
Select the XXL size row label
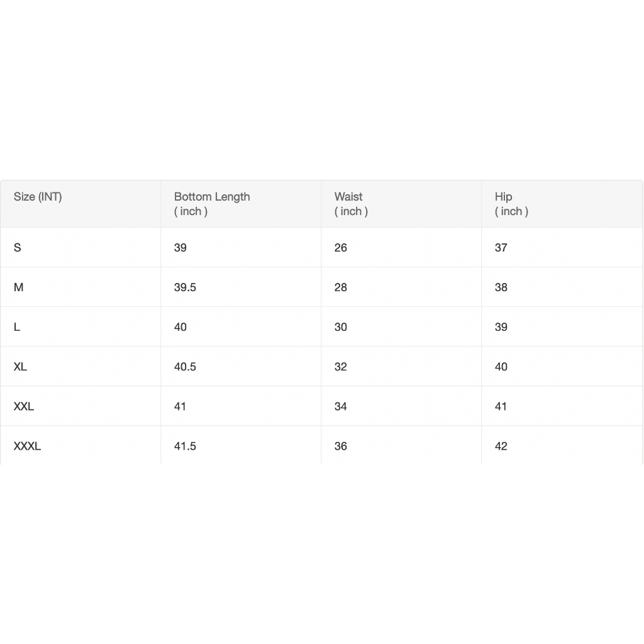click(24, 406)
